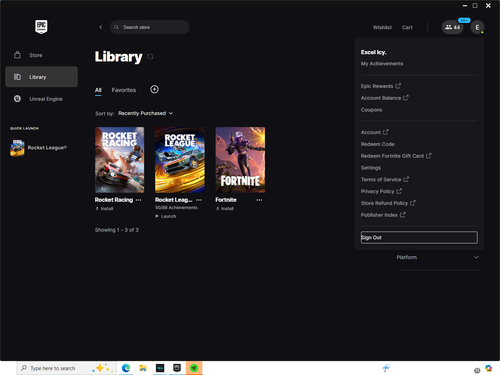Screen dimensions: 500x375
Task: Click the Epic Games taskbar icon
Action: 177,368
